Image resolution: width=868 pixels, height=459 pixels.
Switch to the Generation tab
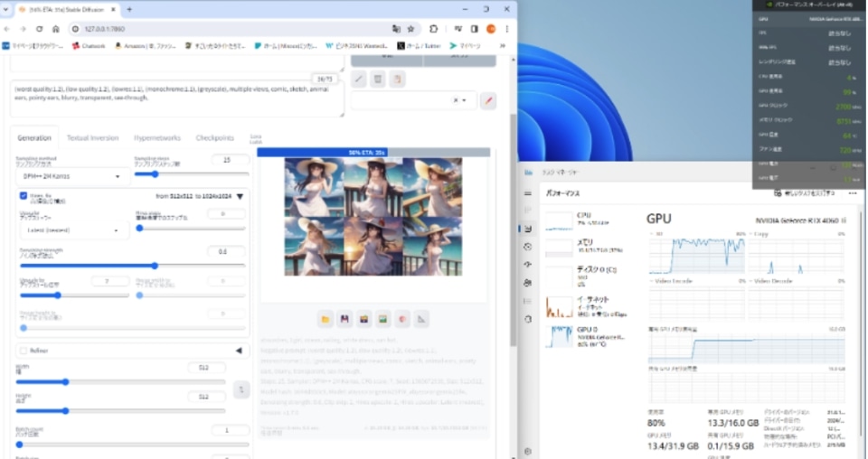(34, 137)
